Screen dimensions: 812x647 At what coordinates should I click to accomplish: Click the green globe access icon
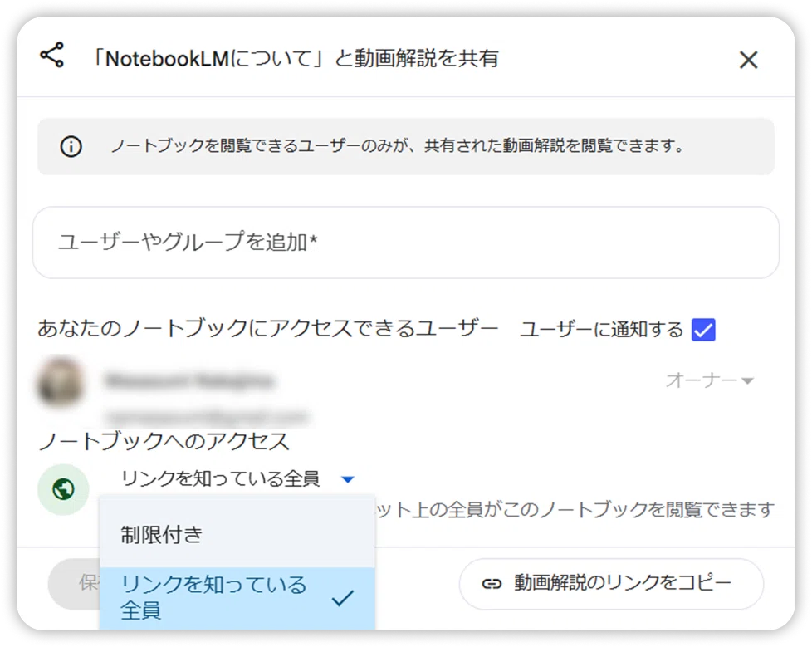63,489
